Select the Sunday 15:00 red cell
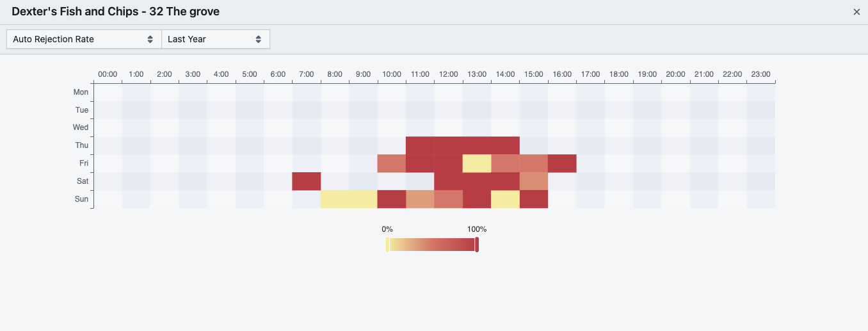 (534, 199)
